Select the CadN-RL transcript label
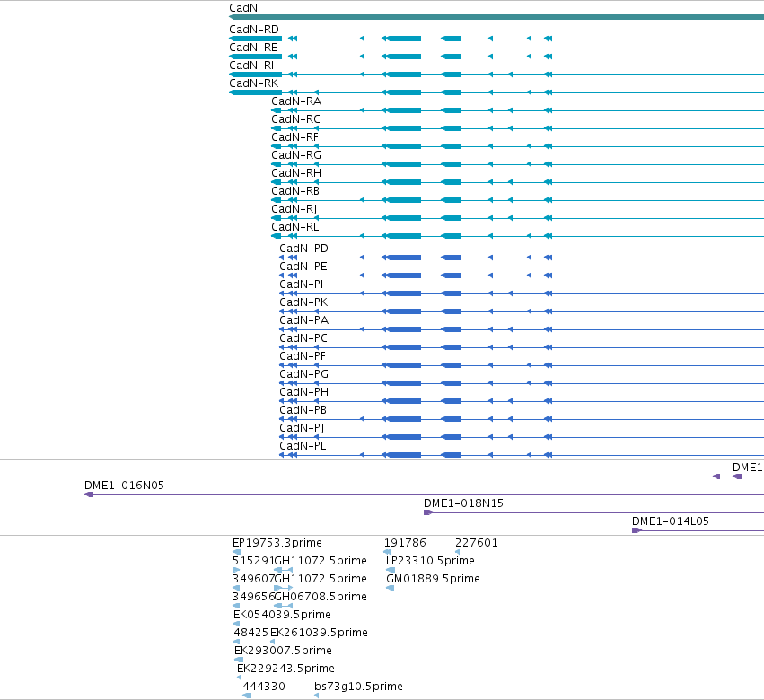 (295, 227)
